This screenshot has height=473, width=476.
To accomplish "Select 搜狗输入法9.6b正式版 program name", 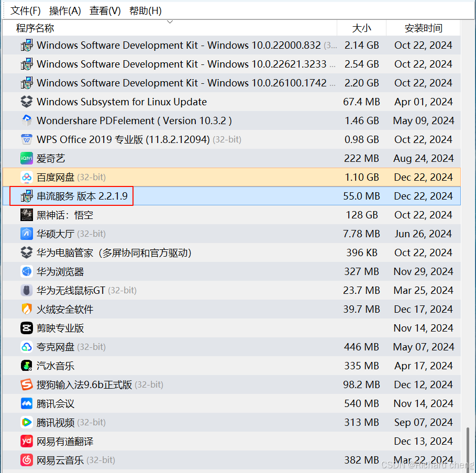I will click(x=84, y=384).
